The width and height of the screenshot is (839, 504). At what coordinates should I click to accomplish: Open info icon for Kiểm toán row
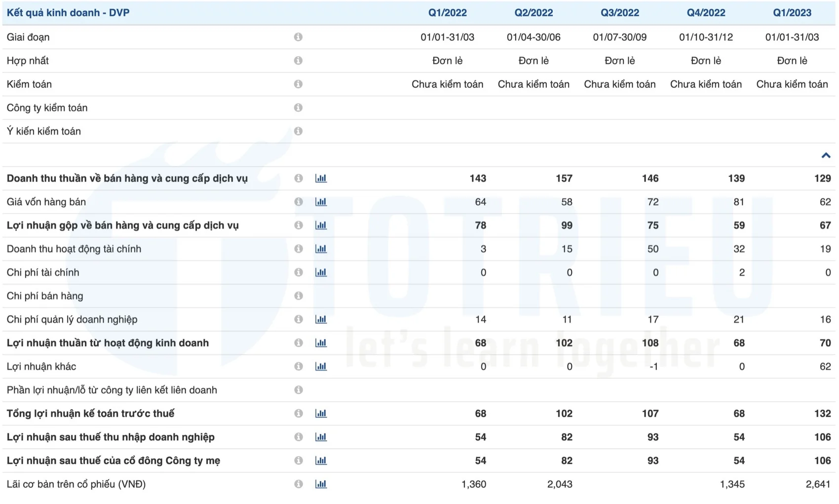[298, 84]
